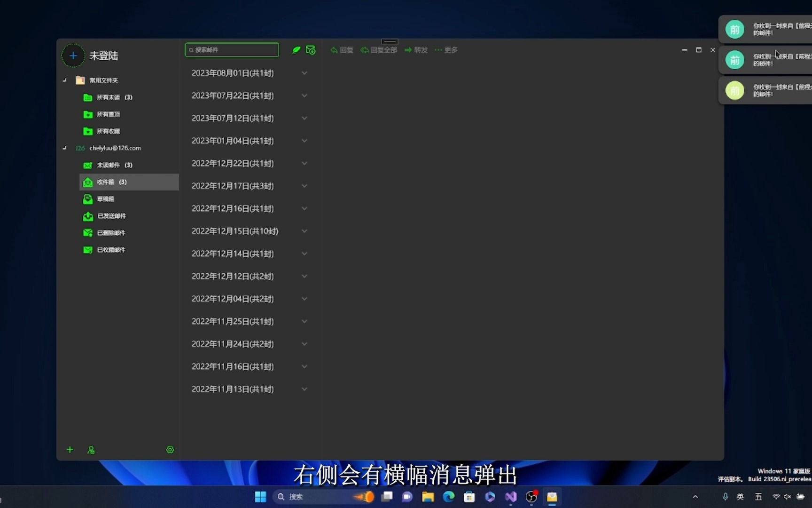This screenshot has height=508, width=812.
Task: Open the 已发送邮件 sent folder
Action: (x=105, y=216)
